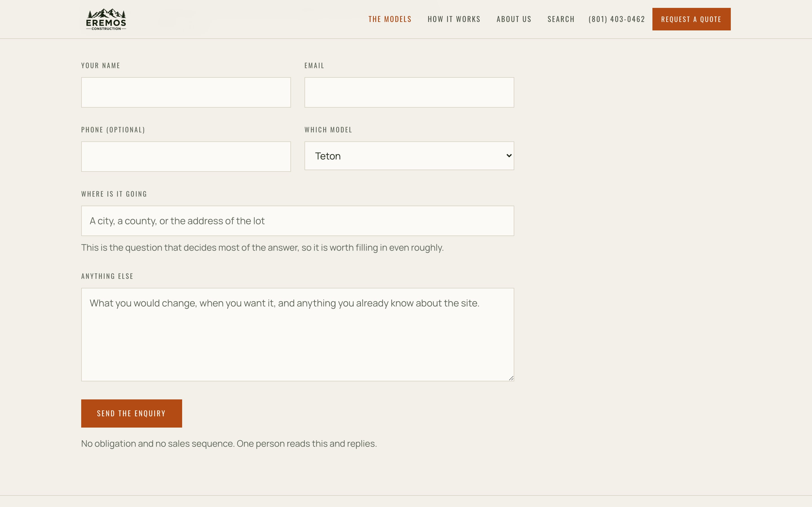Go to the How It Works page
The width and height of the screenshot is (812, 507).
tap(454, 19)
